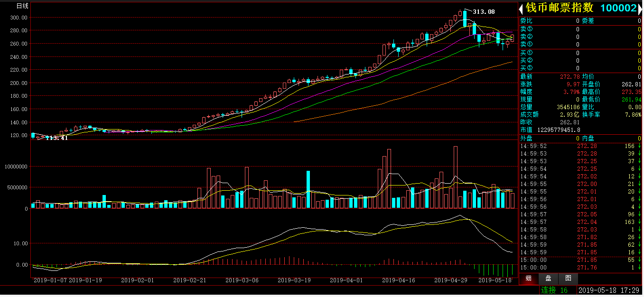Select the trade with volume 163
The image size is (644, 297).
pos(580,222)
